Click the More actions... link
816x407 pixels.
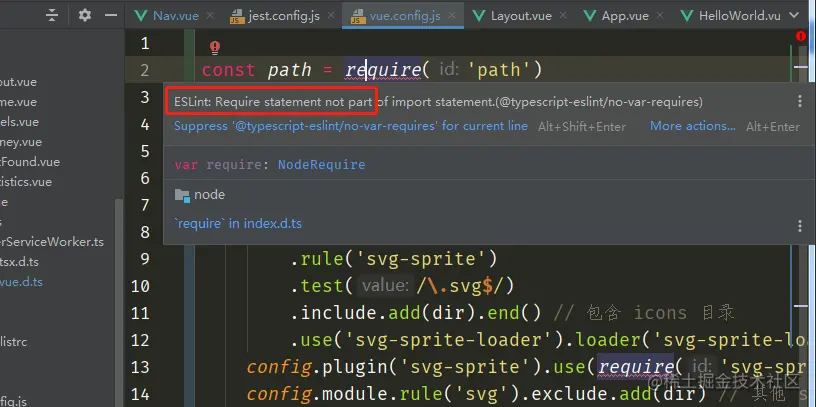point(693,126)
